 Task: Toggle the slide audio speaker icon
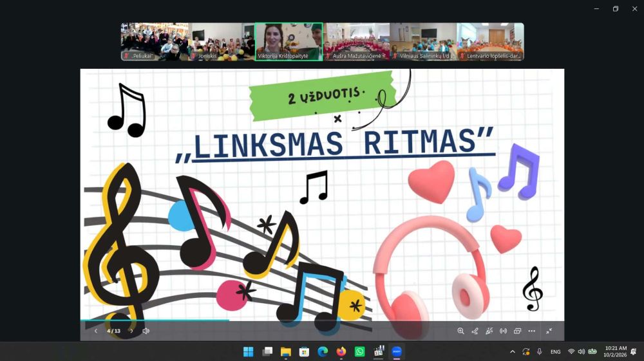click(x=146, y=331)
